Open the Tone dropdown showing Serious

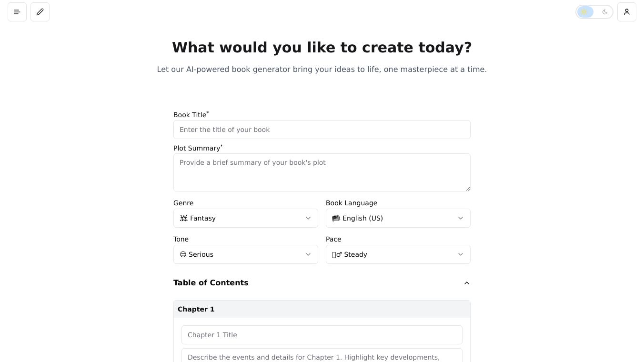[245, 254]
